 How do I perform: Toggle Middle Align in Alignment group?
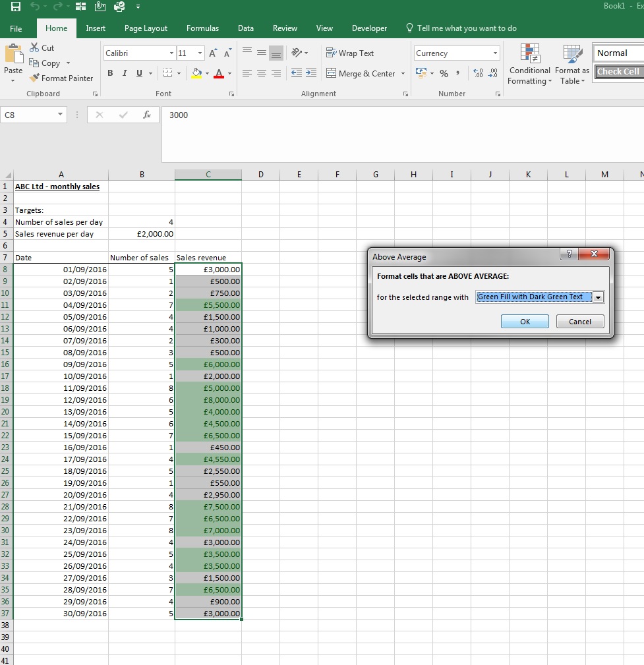(262, 53)
